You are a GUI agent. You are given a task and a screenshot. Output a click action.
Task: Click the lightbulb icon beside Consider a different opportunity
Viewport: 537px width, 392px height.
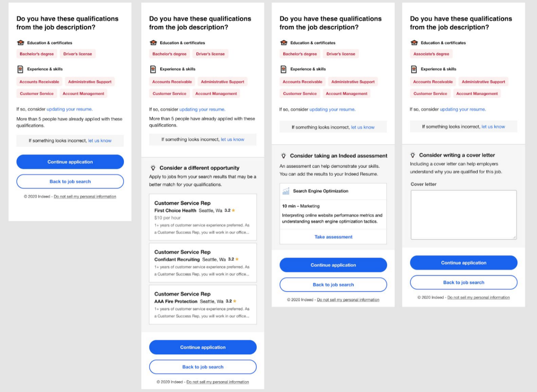[x=153, y=168]
